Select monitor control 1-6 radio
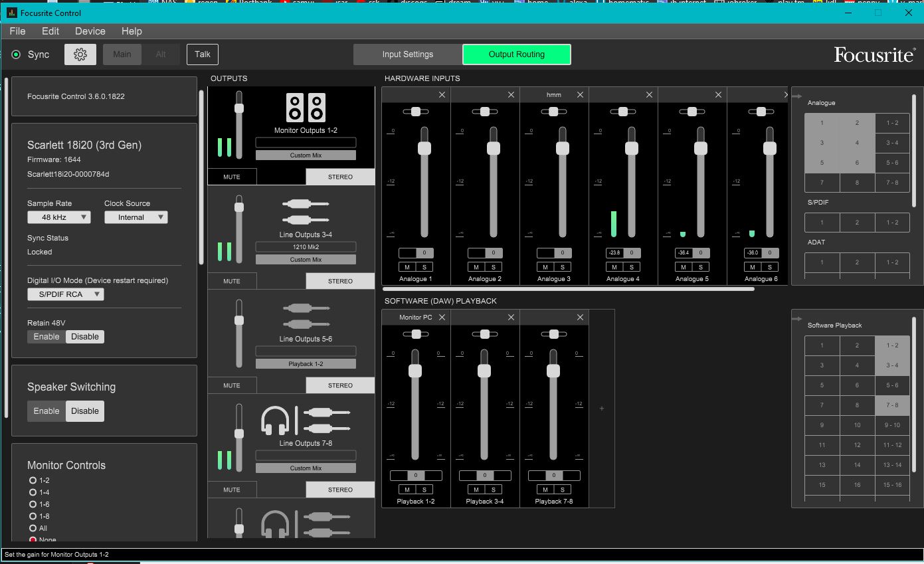 click(x=33, y=504)
